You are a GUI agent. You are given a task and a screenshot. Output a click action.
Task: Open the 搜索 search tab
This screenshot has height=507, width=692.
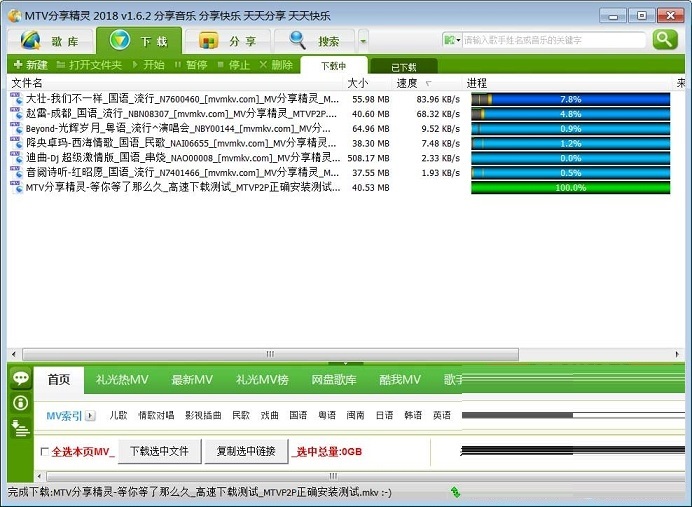(x=314, y=41)
